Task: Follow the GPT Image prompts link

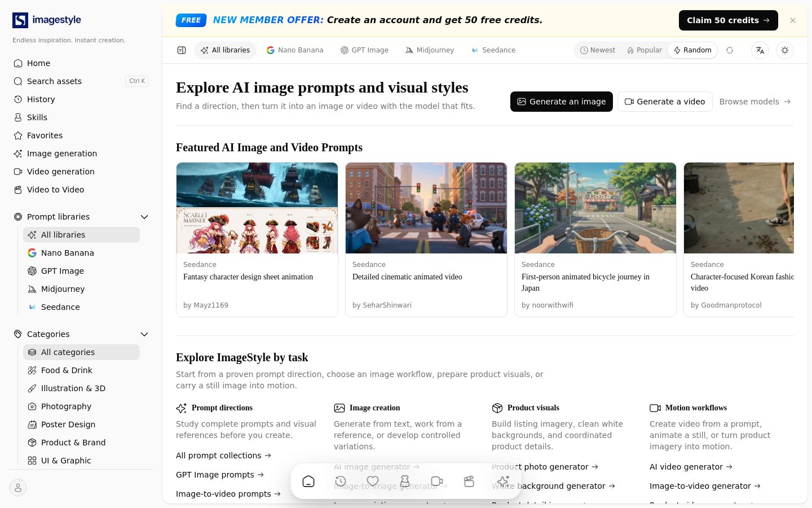Action: tap(220, 475)
